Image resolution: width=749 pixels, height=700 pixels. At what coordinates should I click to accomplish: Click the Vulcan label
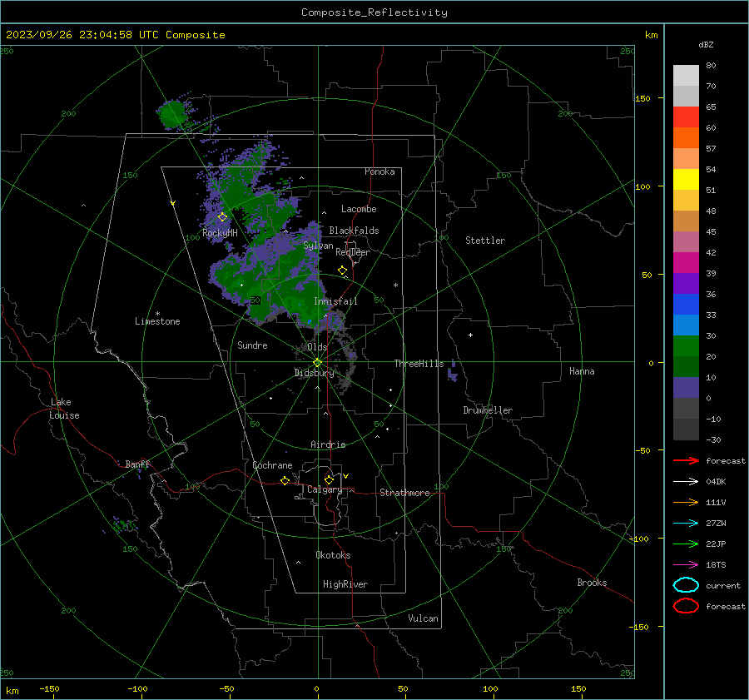423,618
